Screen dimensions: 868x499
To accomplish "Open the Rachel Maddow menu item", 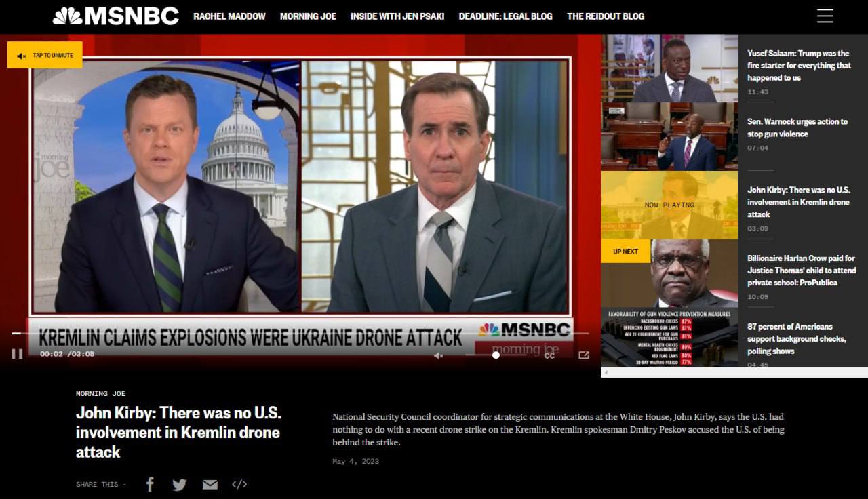I will tap(229, 16).
